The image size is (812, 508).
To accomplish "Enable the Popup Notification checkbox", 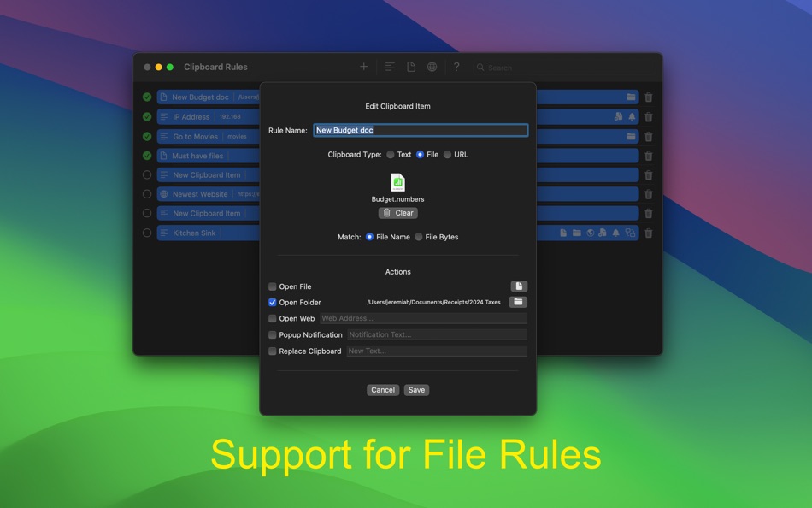I will point(272,334).
